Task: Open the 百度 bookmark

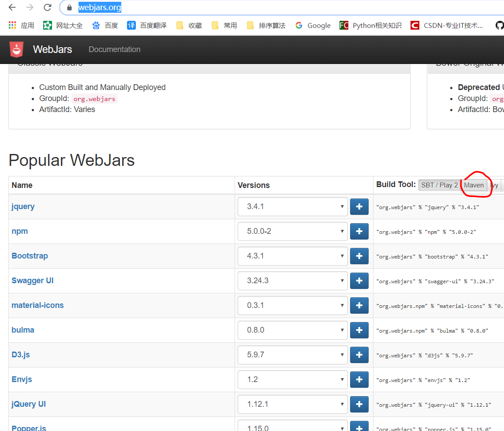Action: point(105,26)
